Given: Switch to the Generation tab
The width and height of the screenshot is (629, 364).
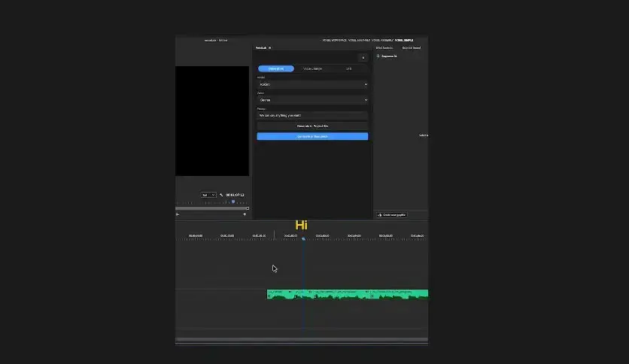Looking at the screenshot, I should [276, 68].
